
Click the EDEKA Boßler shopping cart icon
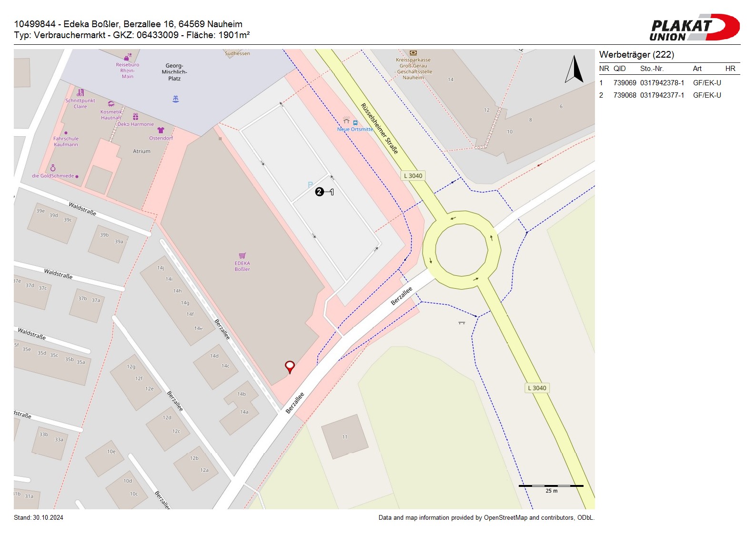pos(242,256)
